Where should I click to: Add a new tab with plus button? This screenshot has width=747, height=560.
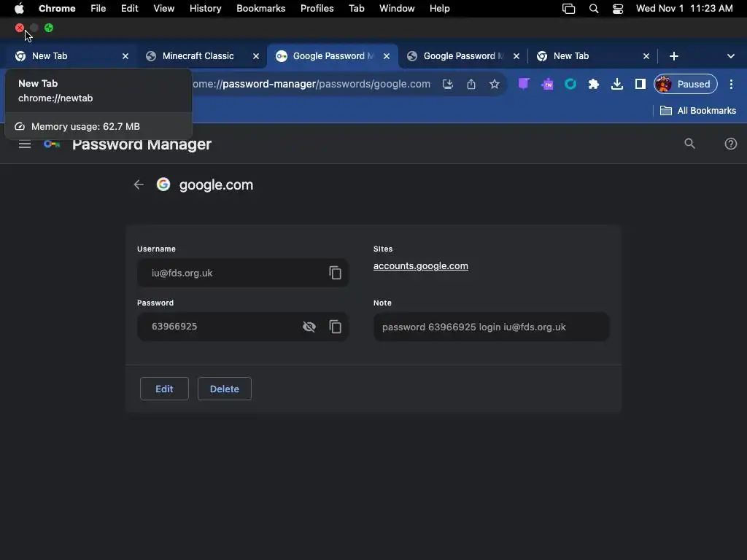tap(673, 56)
